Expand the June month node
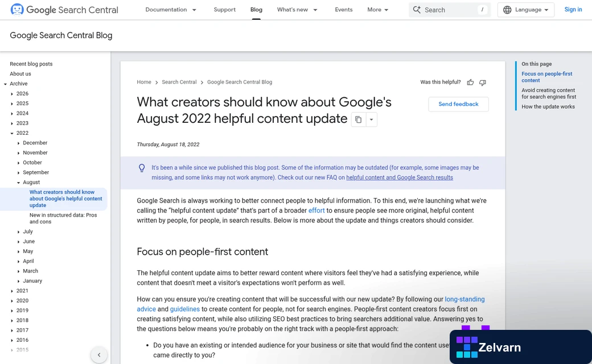Viewport: 592px width, 364px height. 18,241
